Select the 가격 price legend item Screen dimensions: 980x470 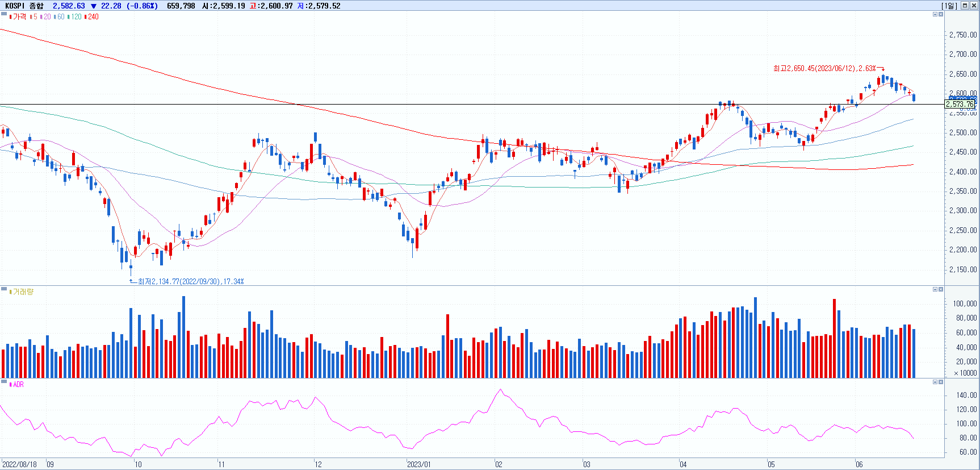tap(18, 17)
